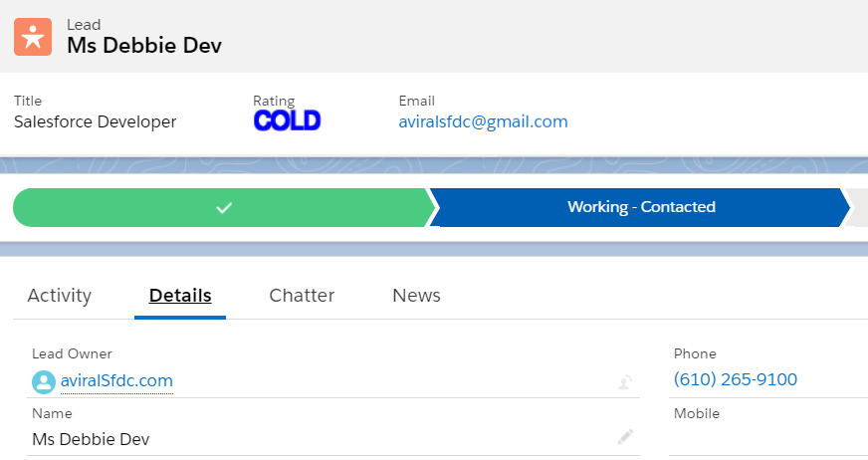This screenshot has height=460, width=868.
Task: Click the empty Mobile field value area
Action: coord(768,439)
